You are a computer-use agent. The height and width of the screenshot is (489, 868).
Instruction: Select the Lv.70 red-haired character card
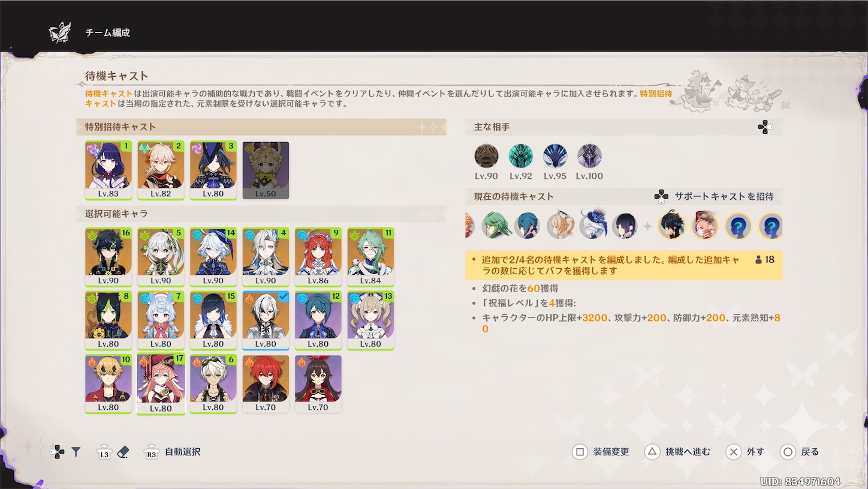tap(266, 384)
